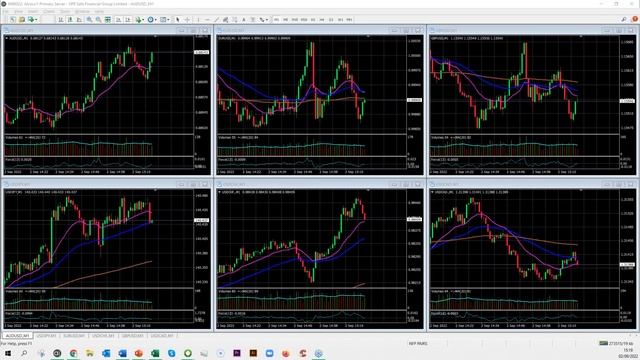The image size is (640, 360).
Task: Switch charts to bar chart style
Action: (x=61, y=19)
